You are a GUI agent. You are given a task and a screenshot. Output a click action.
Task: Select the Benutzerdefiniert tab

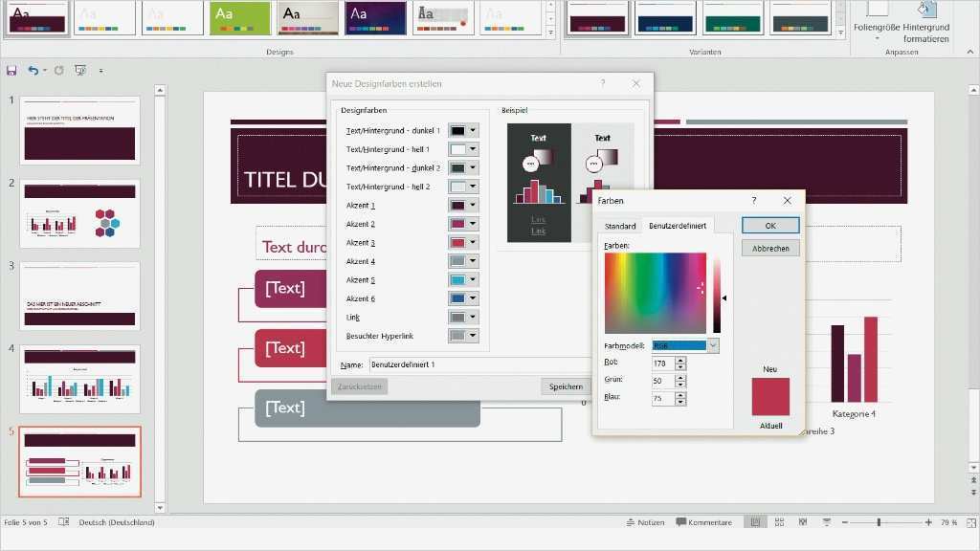pyautogui.click(x=676, y=226)
